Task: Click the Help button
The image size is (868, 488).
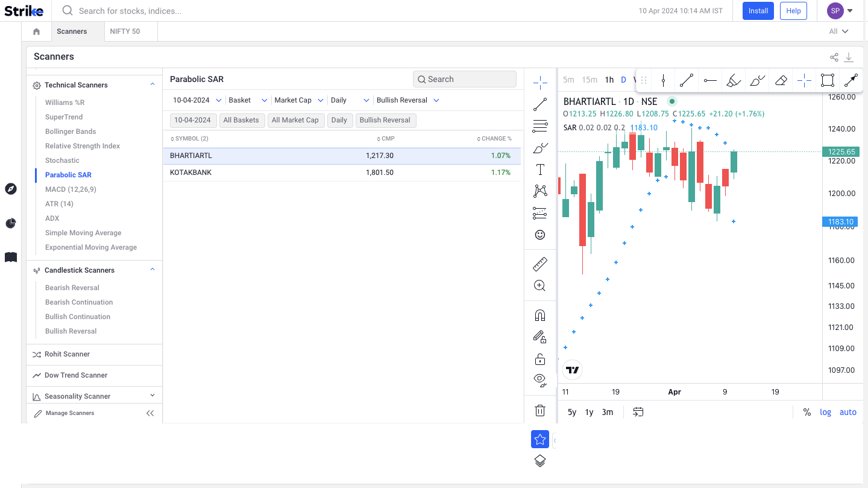Action: tap(793, 11)
